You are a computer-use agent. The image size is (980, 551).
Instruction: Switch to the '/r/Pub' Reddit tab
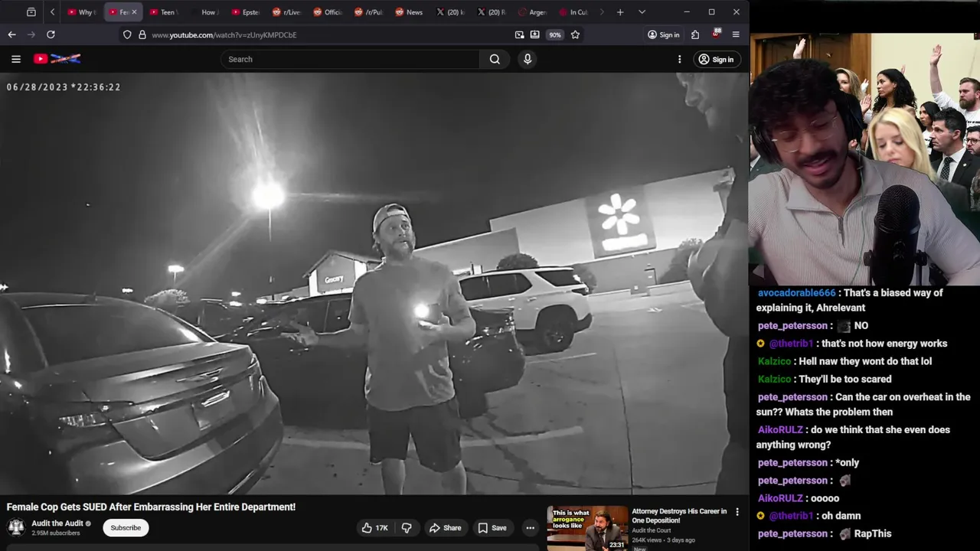368,12
